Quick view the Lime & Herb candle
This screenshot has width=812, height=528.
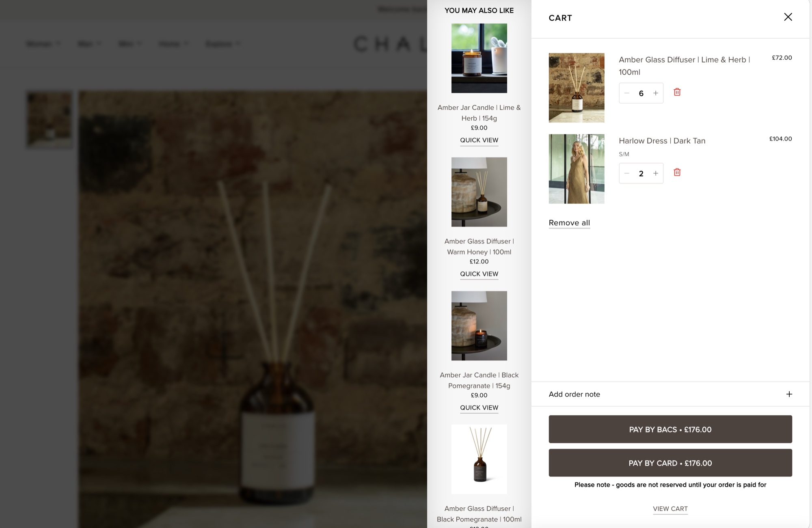pyautogui.click(x=479, y=140)
